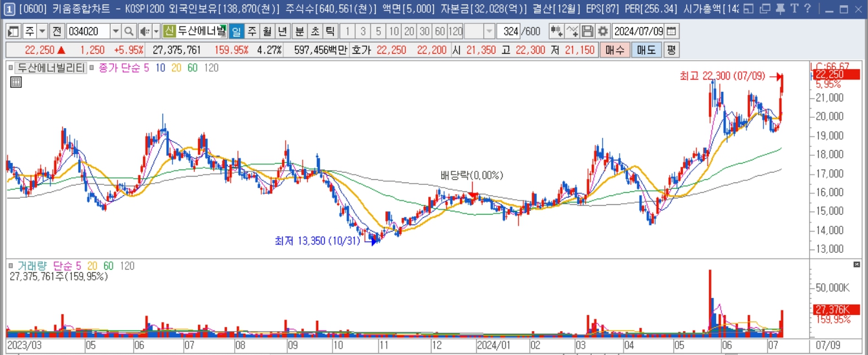Select the 60 interval button
Screen dimensions: 868x355
pos(440,32)
